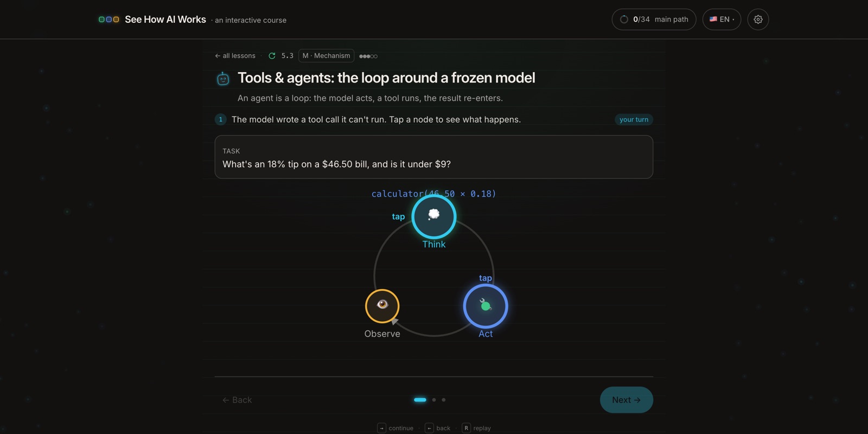The image size is (868, 434).
Task: Click the three-circle course logo
Action: click(108, 20)
